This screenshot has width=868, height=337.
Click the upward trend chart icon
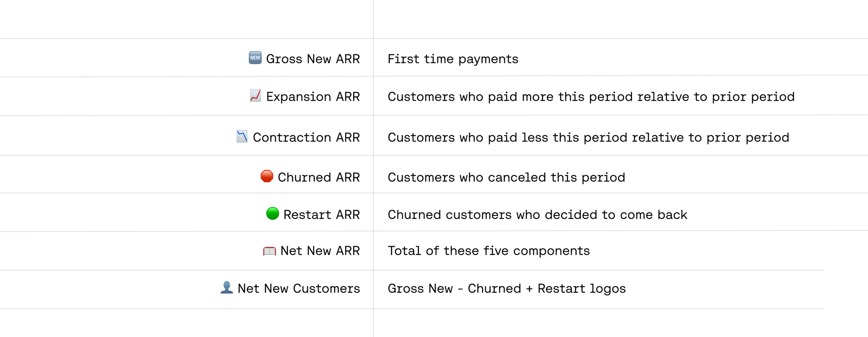tap(255, 96)
